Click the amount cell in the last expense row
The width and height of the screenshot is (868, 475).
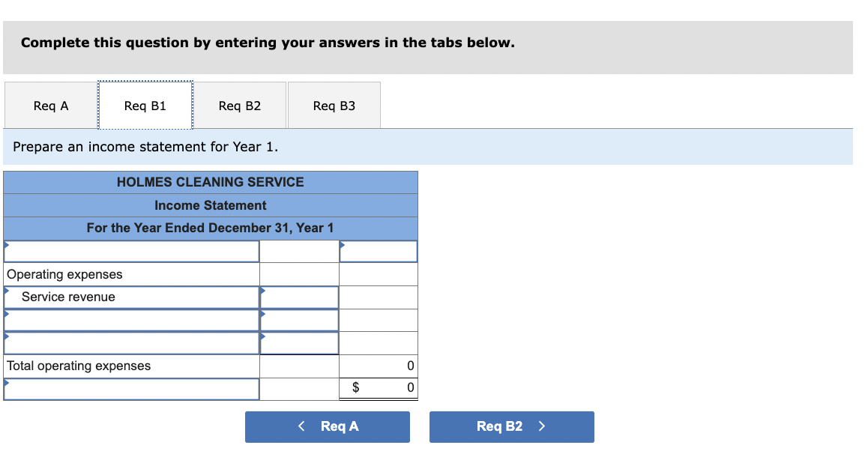(x=298, y=342)
